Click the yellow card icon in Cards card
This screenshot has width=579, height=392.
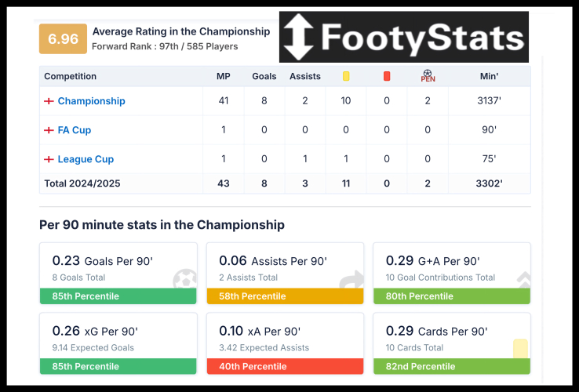[520, 349]
